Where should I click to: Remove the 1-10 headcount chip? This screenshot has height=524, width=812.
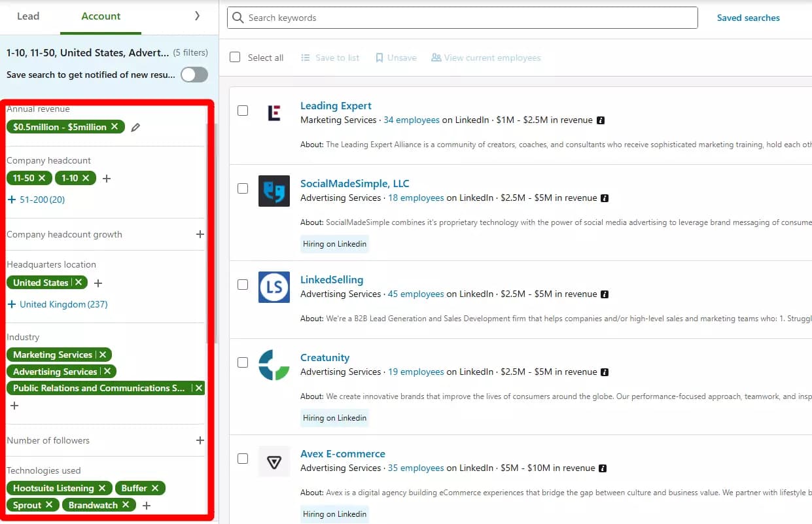(x=85, y=178)
